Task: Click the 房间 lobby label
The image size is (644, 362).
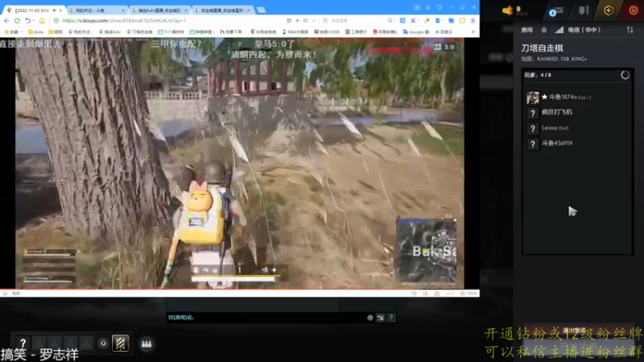Action: coord(526,30)
